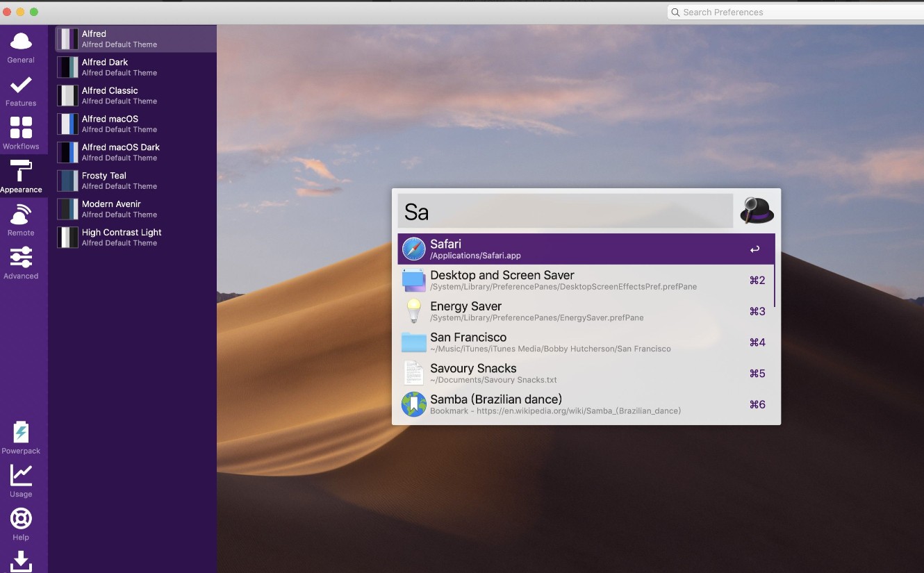The image size is (924, 573).
Task: Click the ⌘6 shortcut label
Action: point(757,404)
